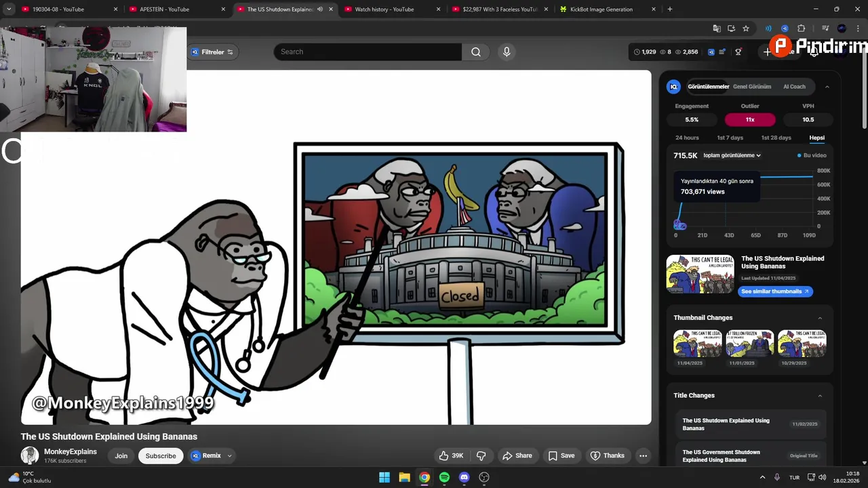Show hidden system tray icons
The height and width of the screenshot is (488, 868).
[762, 478]
